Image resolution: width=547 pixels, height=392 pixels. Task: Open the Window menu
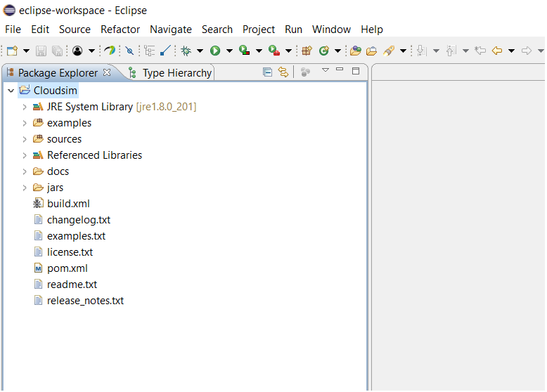coord(331,30)
